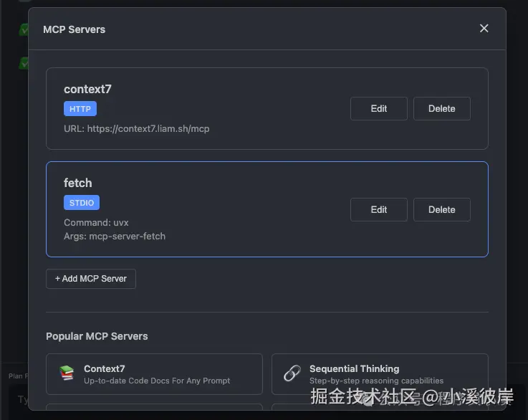Click the context7 server name

click(87, 89)
